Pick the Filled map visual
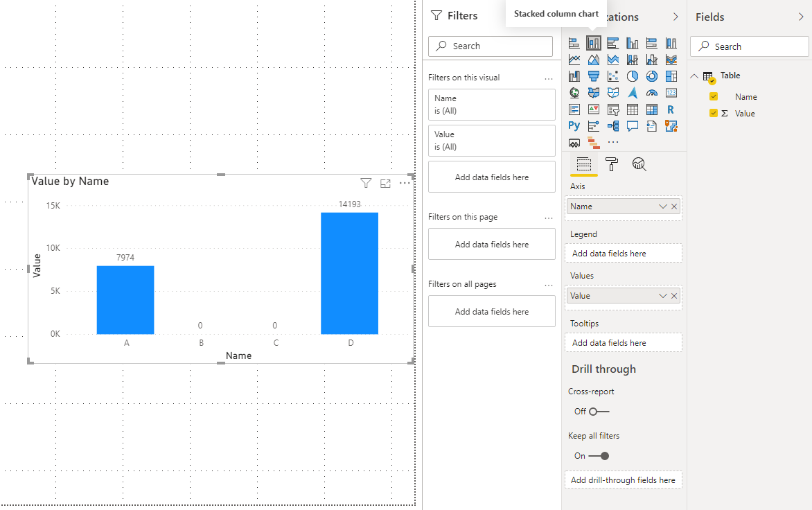 coord(594,93)
